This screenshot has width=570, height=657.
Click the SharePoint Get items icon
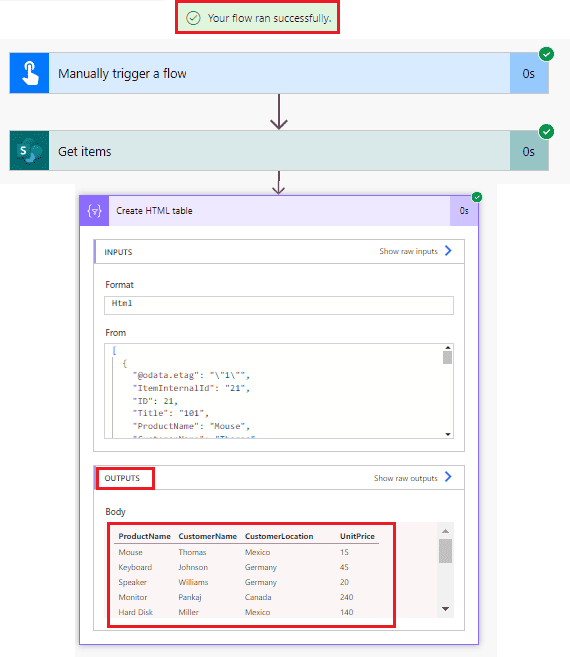click(x=29, y=151)
